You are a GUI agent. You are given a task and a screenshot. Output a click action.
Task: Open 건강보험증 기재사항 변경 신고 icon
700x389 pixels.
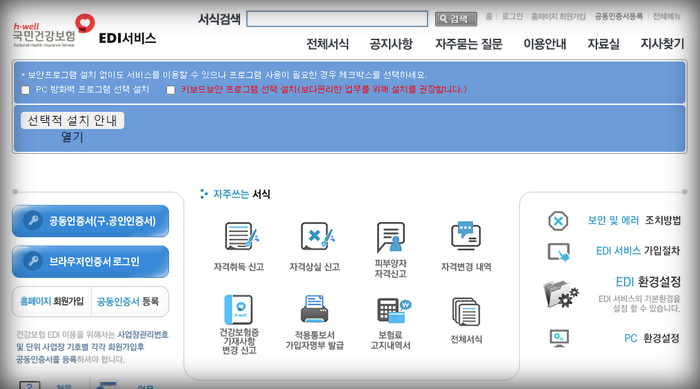coord(238,309)
